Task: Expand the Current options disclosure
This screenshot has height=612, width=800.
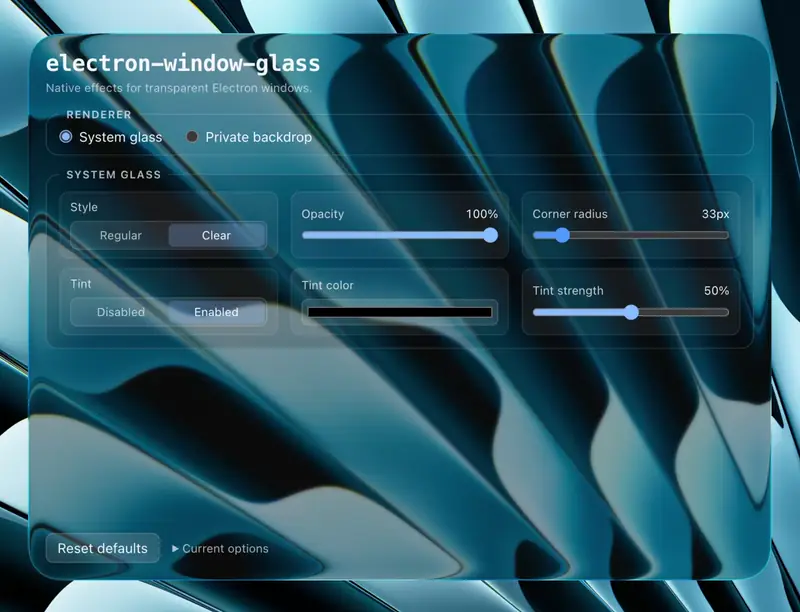Action: coord(220,549)
